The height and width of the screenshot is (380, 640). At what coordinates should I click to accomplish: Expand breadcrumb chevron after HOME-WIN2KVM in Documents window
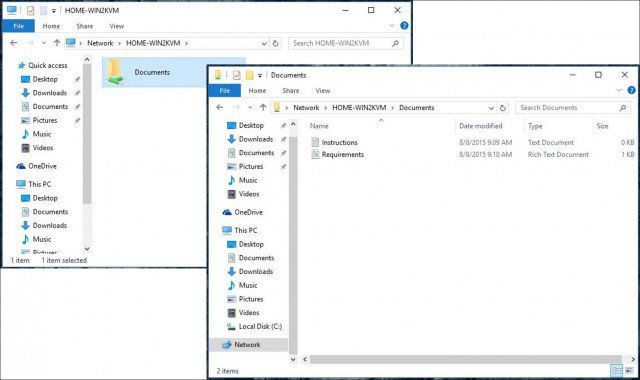pos(393,108)
